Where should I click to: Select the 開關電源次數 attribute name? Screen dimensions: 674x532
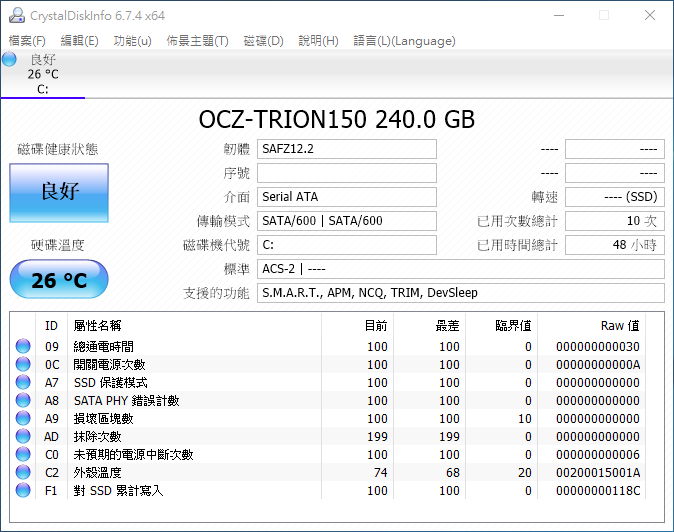tap(110, 364)
